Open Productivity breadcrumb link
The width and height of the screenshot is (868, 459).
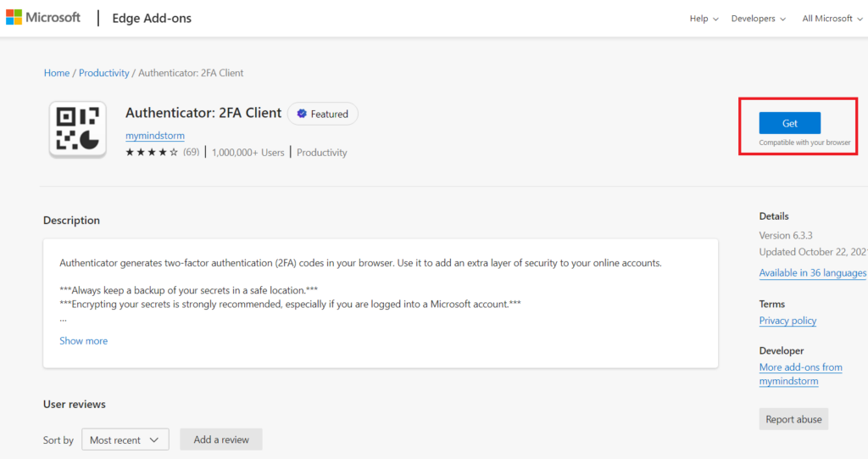(x=104, y=73)
